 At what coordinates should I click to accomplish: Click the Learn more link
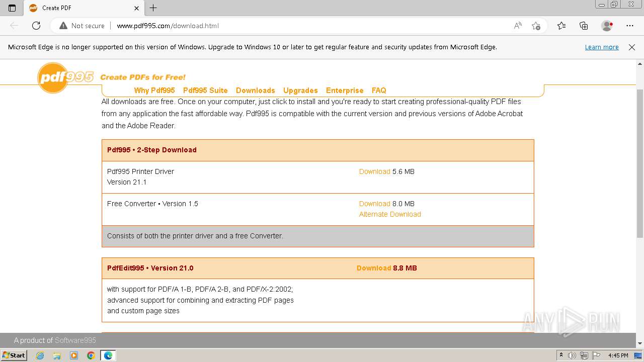[x=602, y=47]
